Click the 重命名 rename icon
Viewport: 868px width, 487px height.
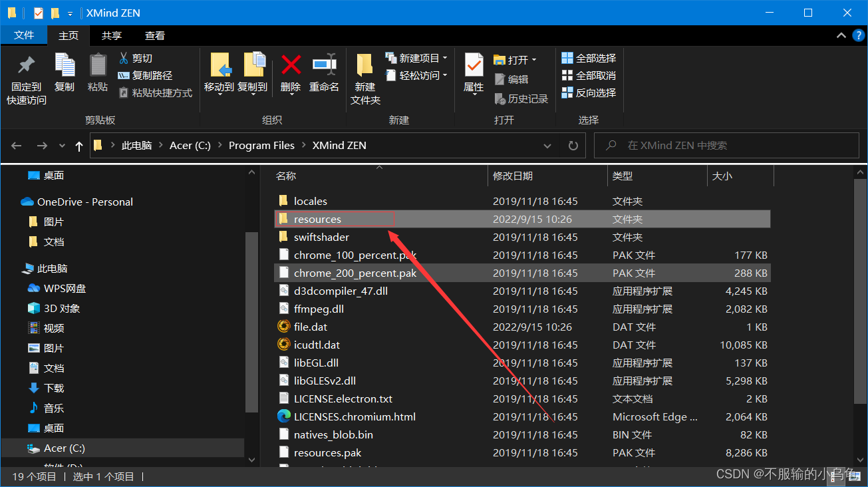pos(324,65)
